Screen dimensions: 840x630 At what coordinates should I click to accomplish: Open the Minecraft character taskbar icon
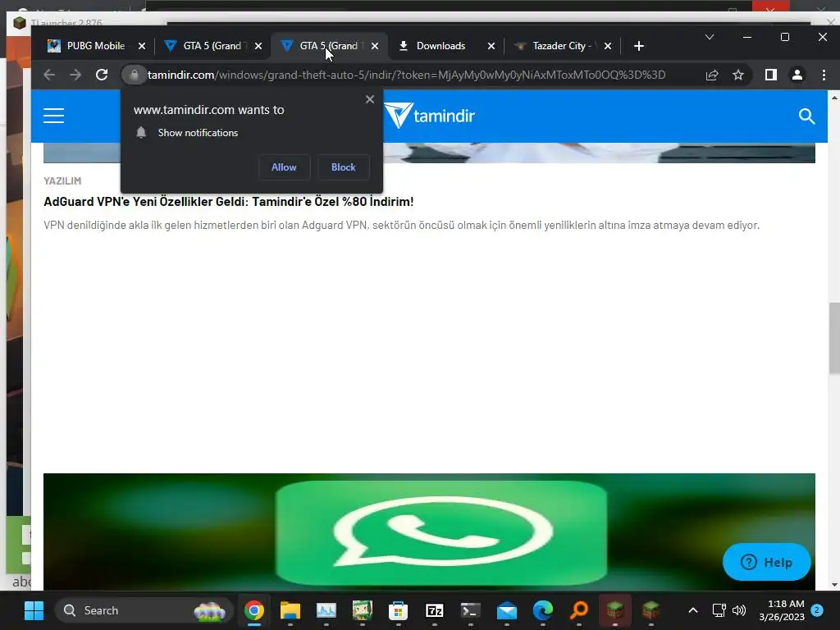(x=362, y=610)
